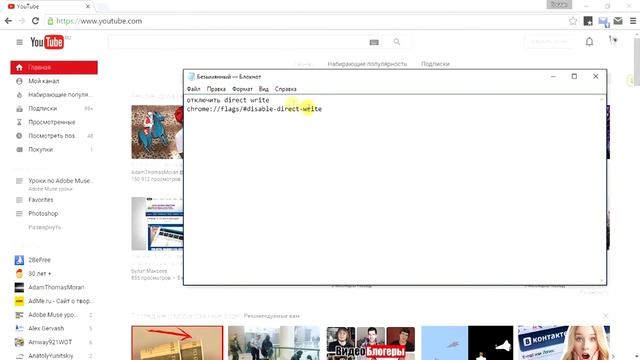Click the YouTube logo

47,42
